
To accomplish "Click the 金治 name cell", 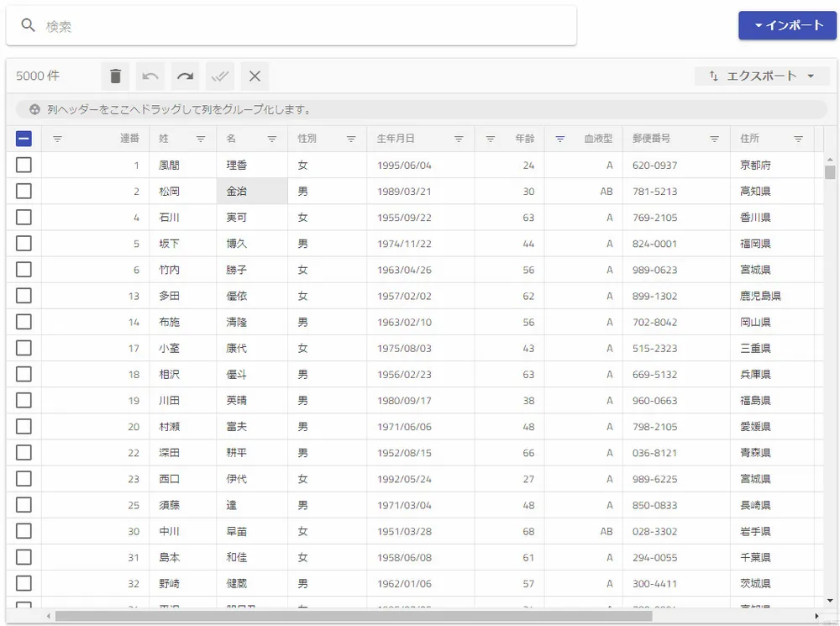I will (x=251, y=192).
